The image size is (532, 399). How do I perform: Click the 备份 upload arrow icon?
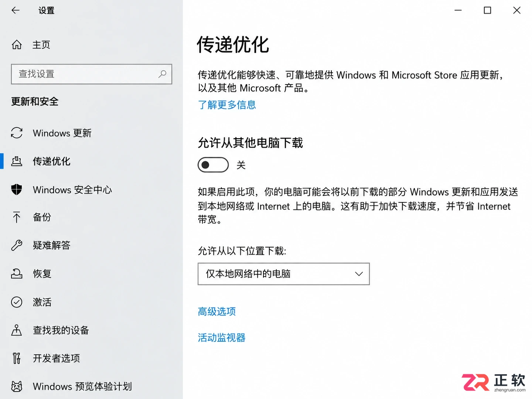17,217
